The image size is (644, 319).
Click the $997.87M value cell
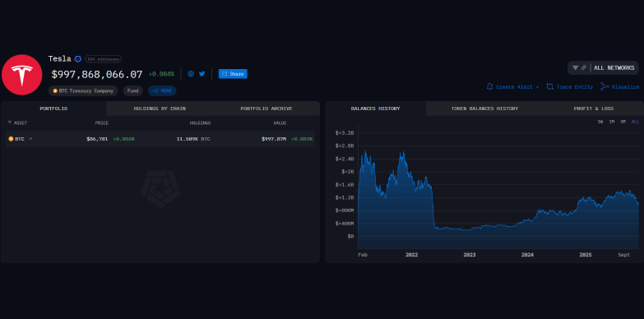tap(274, 139)
